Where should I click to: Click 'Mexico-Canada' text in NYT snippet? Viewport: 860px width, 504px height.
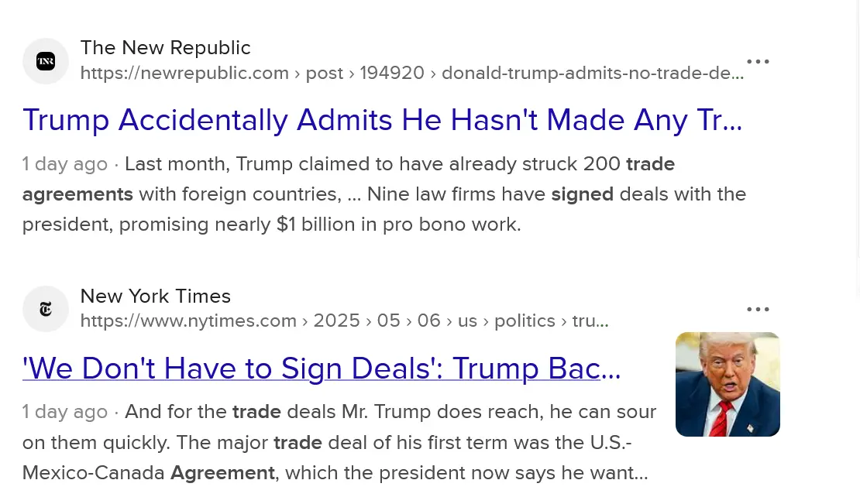93,473
